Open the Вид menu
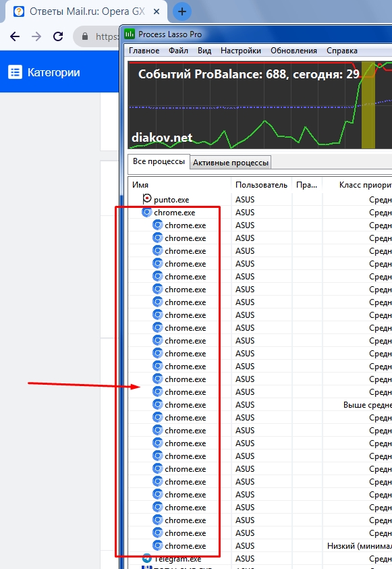392x569 pixels. click(x=204, y=51)
